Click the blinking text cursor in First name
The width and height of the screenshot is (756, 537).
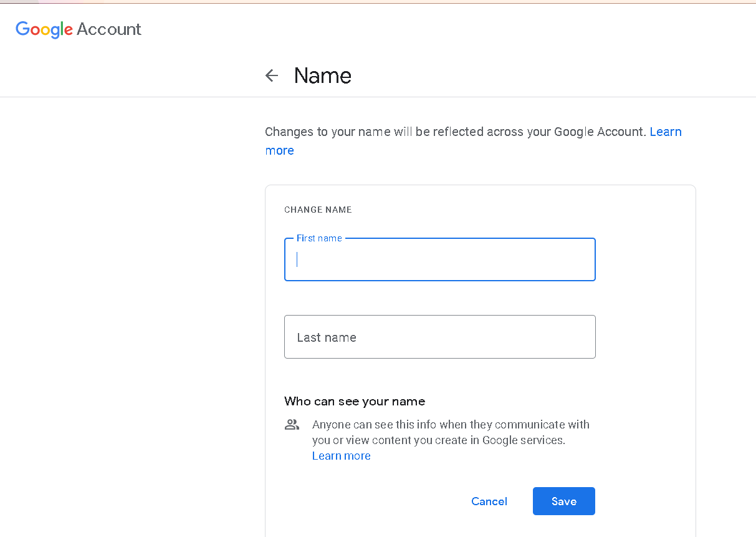pyautogui.click(x=297, y=259)
